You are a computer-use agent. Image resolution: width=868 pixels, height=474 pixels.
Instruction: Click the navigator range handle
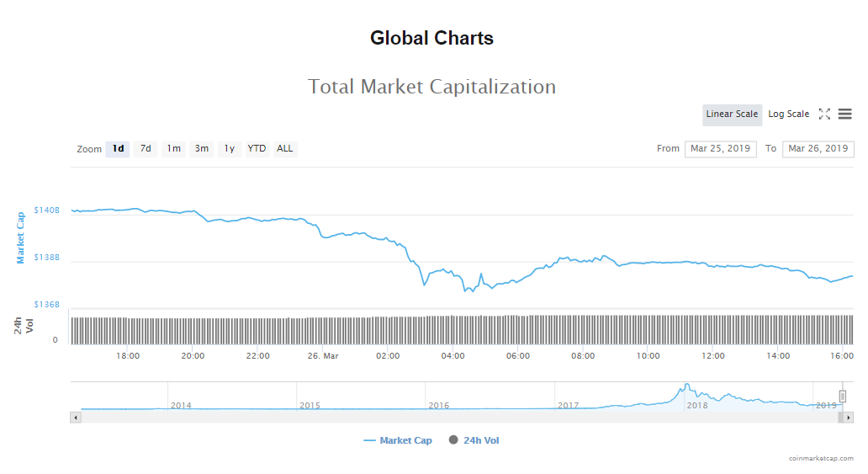point(842,397)
